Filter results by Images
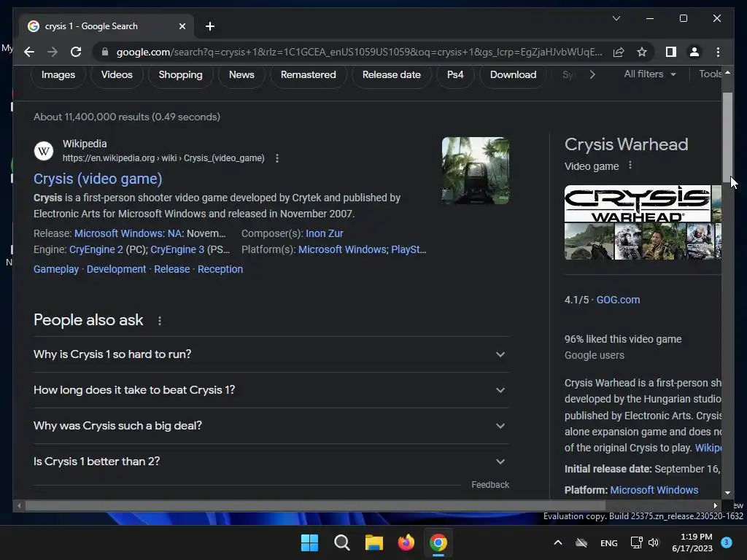Image resolution: width=747 pixels, height=560 pixels. (58, 75)
